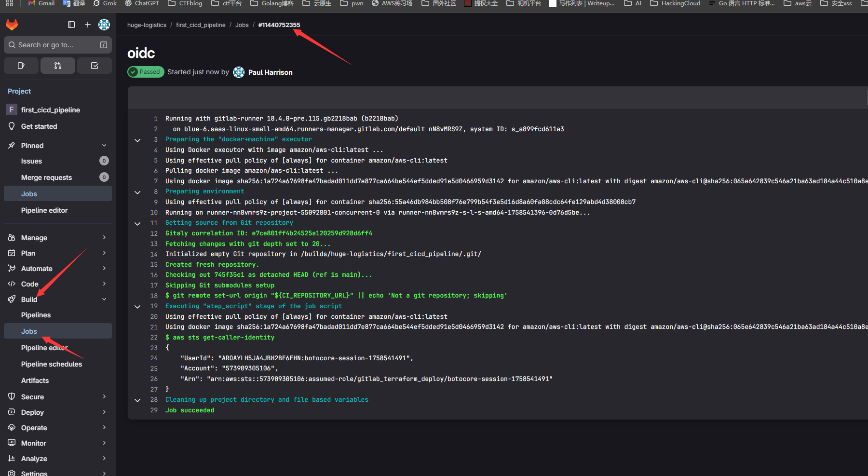Collapse the Preparing the docker+machine executor log section
Screen dimensions: 868x476
[x=137, y=140]
